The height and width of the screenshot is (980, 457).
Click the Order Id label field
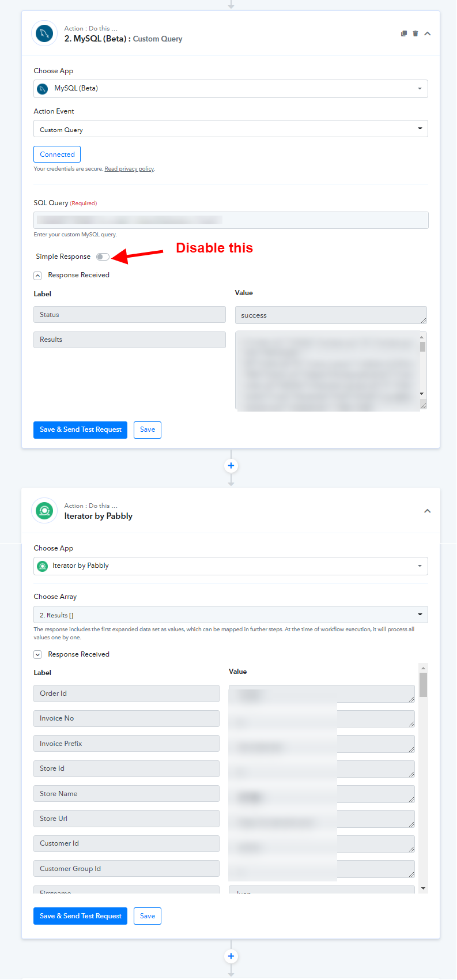(x=126, y=693)
